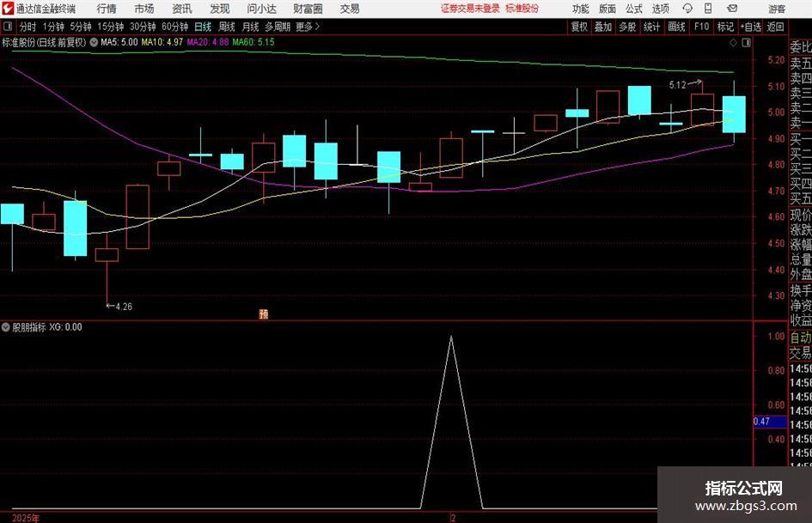Screen dimensions: 812x523
Task: Click the diamond icon above the price axis
Action: click(x=733, y=43)
